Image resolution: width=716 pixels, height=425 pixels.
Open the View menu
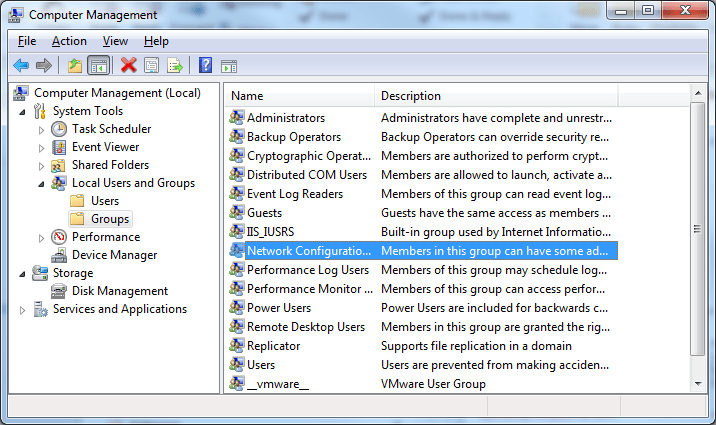115,41
